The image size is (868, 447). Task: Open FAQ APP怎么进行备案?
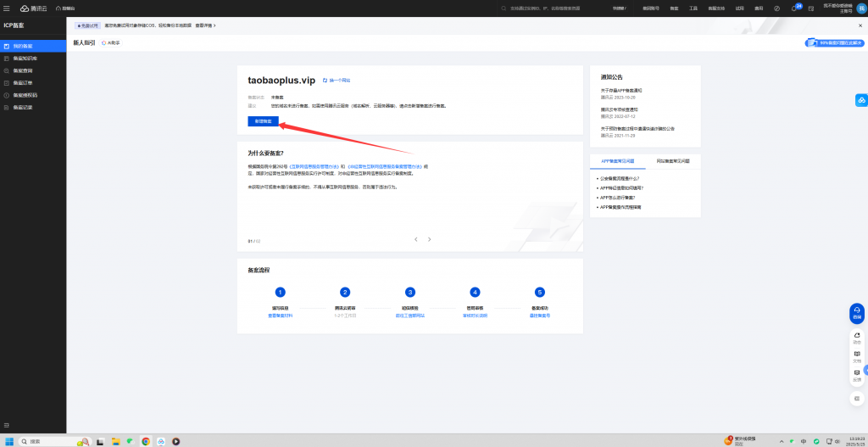617,197
